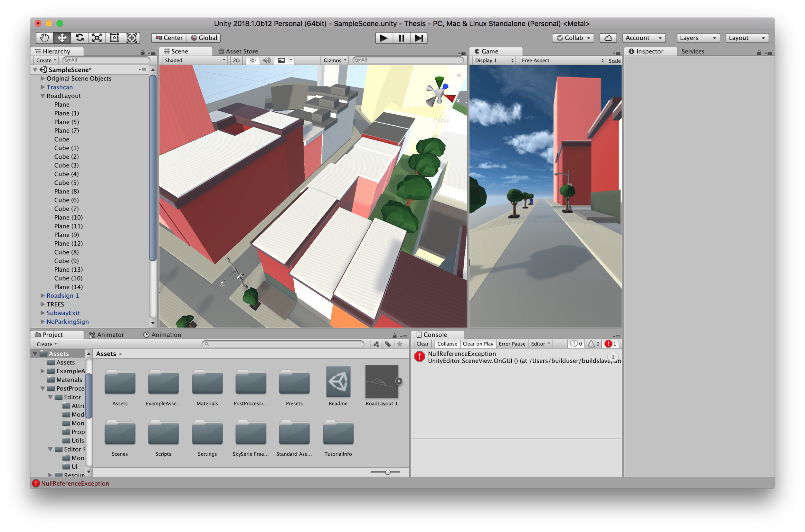Toggle error messages count in Console

click(x=611, y=344)
